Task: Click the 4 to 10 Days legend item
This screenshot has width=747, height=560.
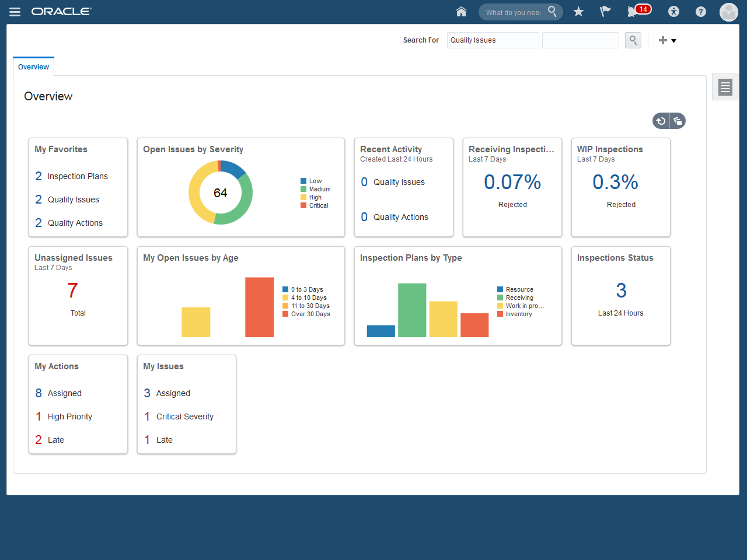Action: click(x=305, y=297)
